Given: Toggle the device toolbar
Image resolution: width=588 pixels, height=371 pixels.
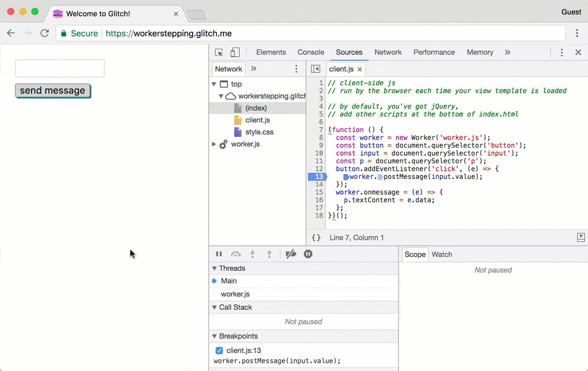Looking at the screenshot, I should point(235,52).
